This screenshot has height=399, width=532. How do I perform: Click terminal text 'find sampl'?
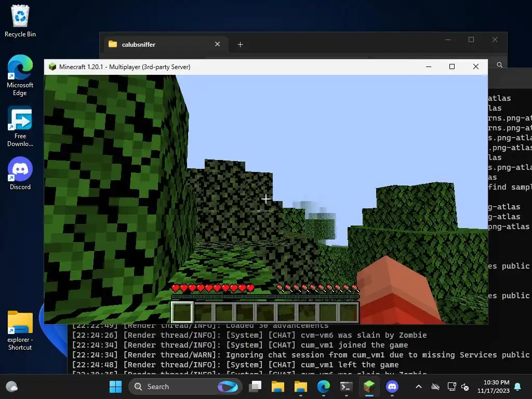click(x=510, y=187)
